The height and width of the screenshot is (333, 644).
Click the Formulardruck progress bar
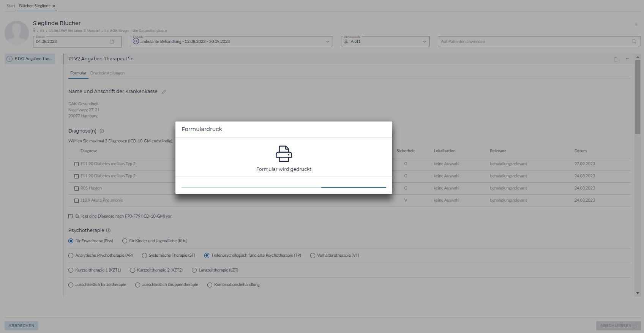tap(284, 187)
